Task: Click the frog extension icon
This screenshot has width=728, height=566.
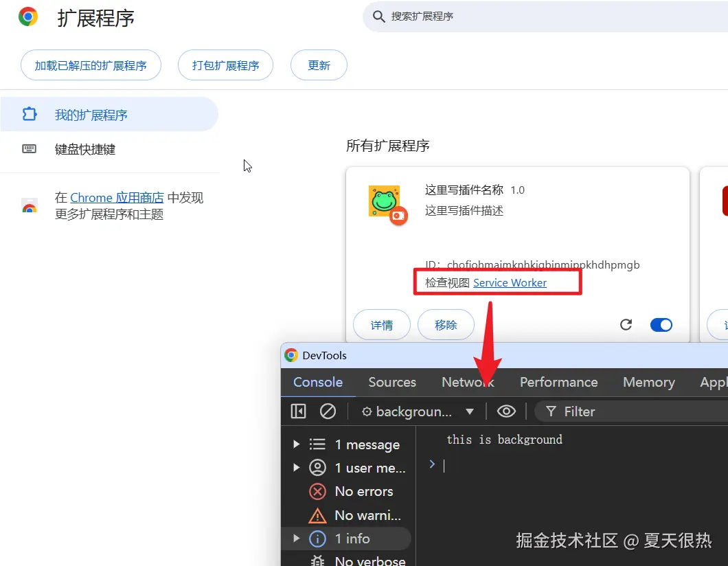Action: pyautogui.click(x=385, y=201)
